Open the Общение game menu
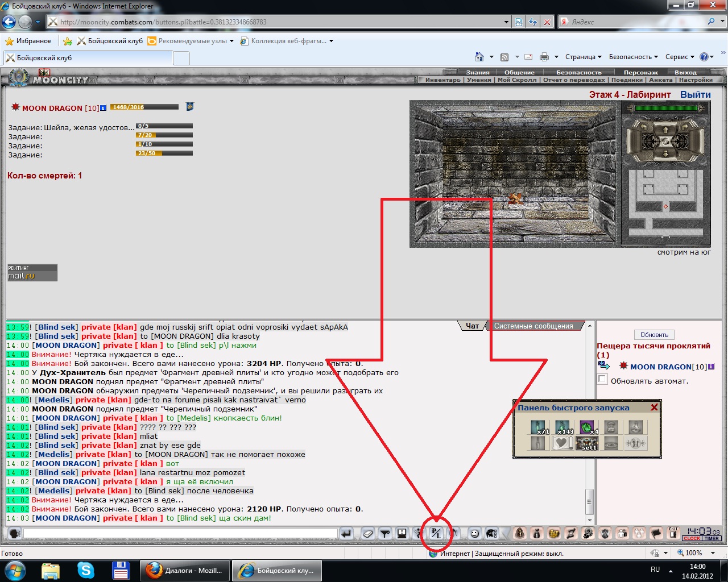Image resolution: width=728 pixels, height=582 pixels. click(x=519, y=72)
